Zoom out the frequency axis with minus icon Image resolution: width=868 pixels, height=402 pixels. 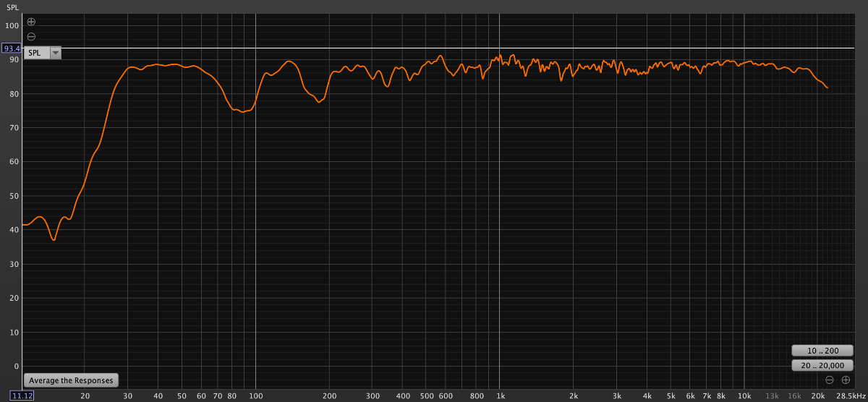830,380
